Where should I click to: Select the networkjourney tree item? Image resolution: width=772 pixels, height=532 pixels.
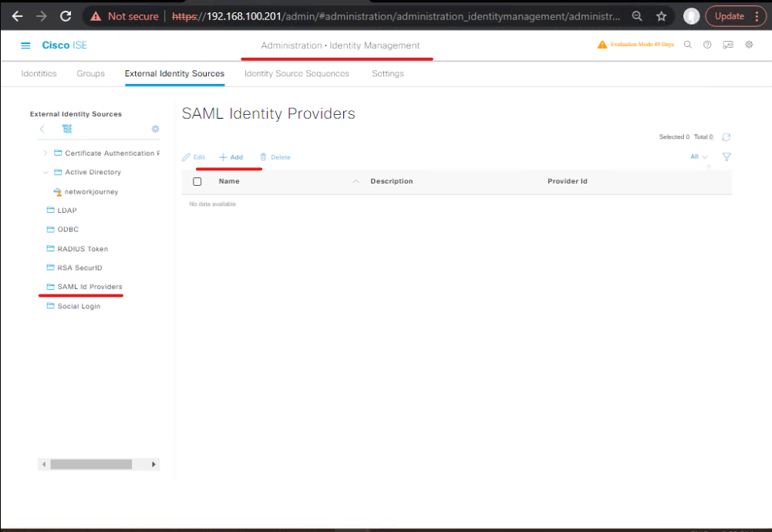[x=91, y=192]
